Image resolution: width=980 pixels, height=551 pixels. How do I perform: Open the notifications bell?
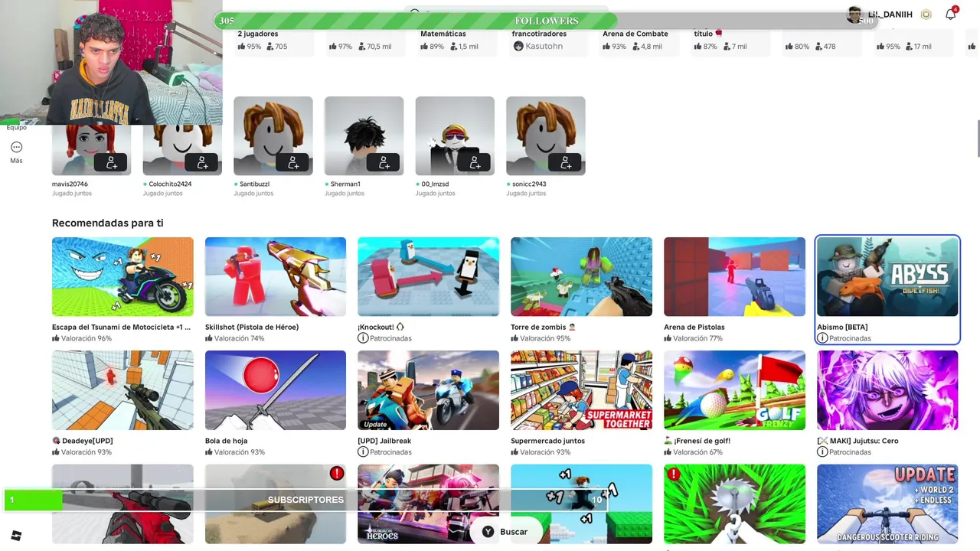coord(950,14)
